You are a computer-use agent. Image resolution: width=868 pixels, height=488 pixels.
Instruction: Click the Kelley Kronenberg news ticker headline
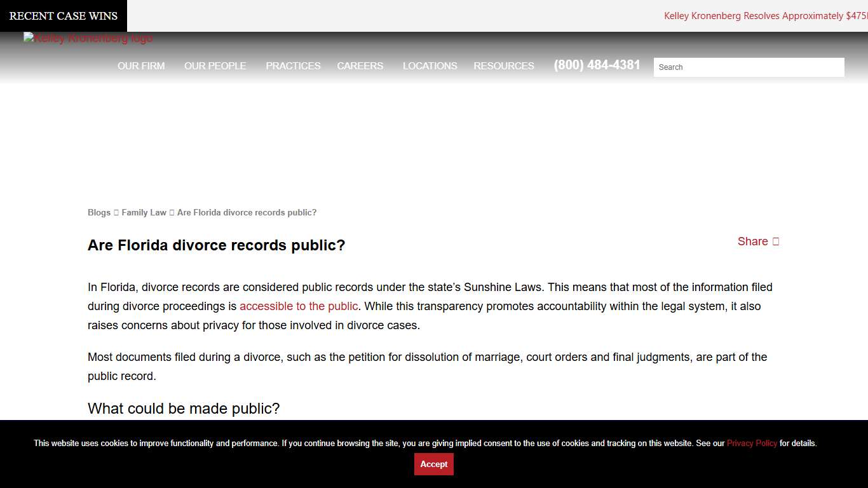pyautogui.click(x=763, y=15)
